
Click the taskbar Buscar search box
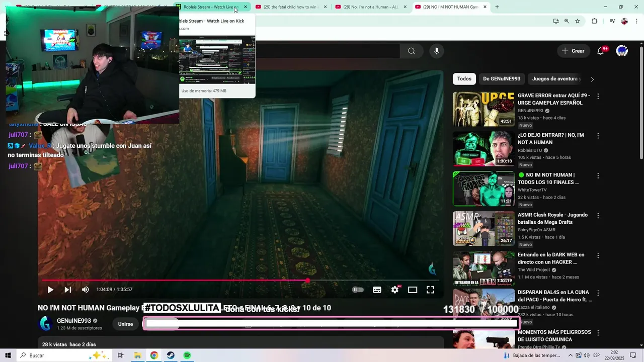click(x=64, y=355)
